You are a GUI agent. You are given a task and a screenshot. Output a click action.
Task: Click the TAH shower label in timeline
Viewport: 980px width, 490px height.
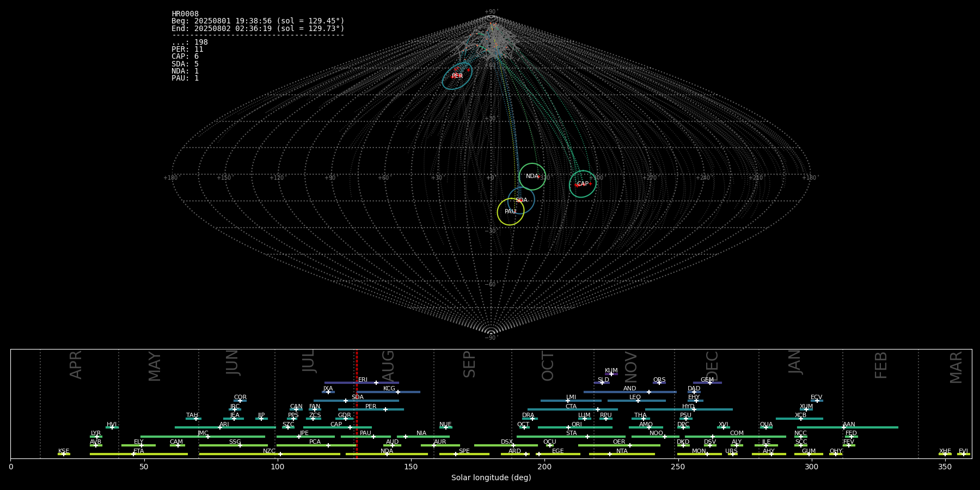(x=192, y=415)
